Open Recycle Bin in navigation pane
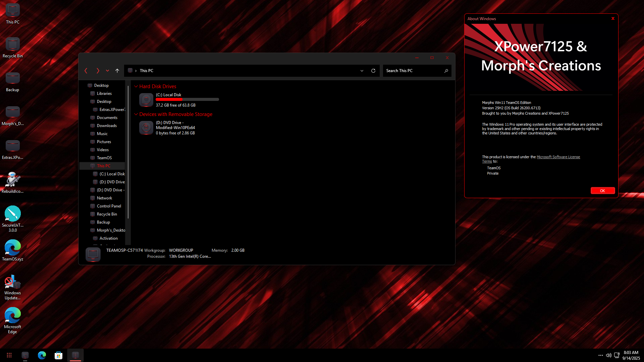644x362 pixels. (x=107, y=214)
